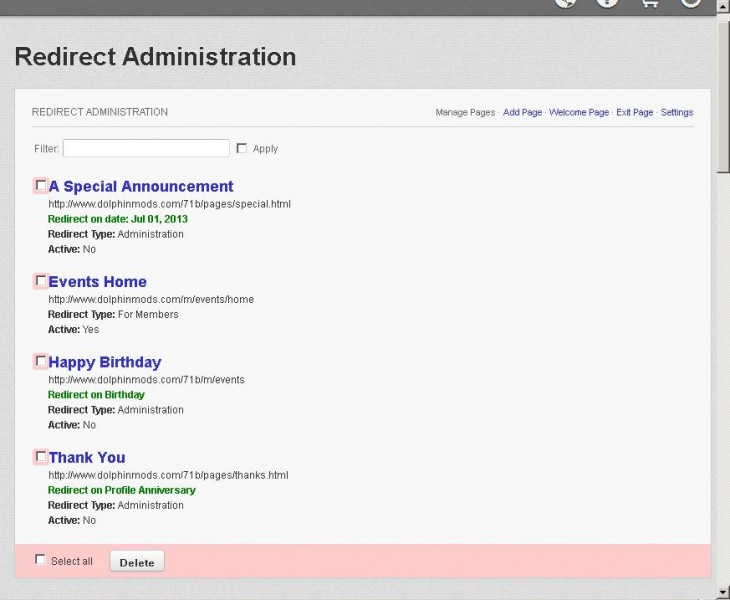The image size is (730, 600).
Task: Check the Thank You checkbox
Action: click(x=41, y=457)
